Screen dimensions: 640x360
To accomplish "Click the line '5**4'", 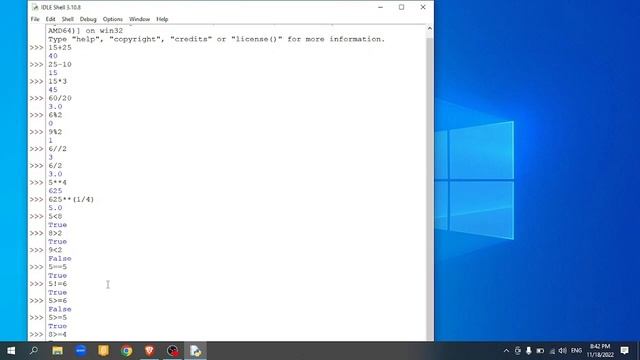I will pos(58,182).
